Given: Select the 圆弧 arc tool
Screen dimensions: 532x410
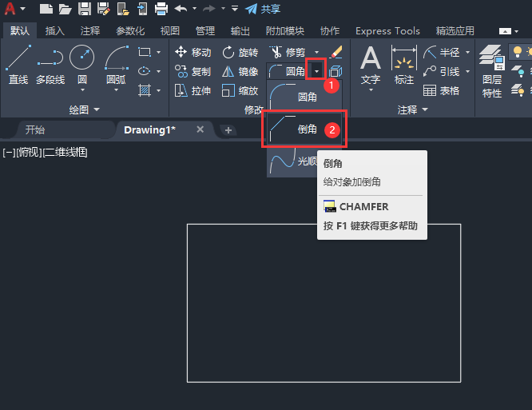Looking at the screenshot, I should (117, 66).
